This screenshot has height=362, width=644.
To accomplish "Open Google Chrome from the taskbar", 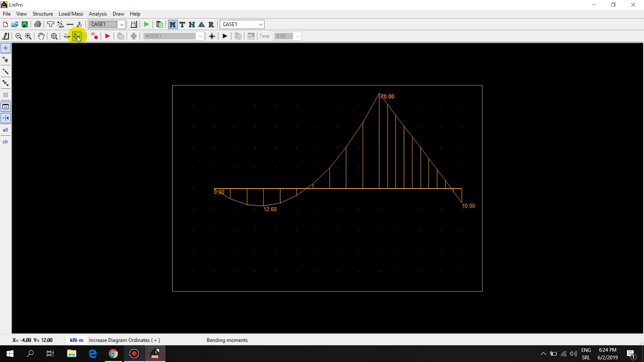I will click(x=113, y=354).
